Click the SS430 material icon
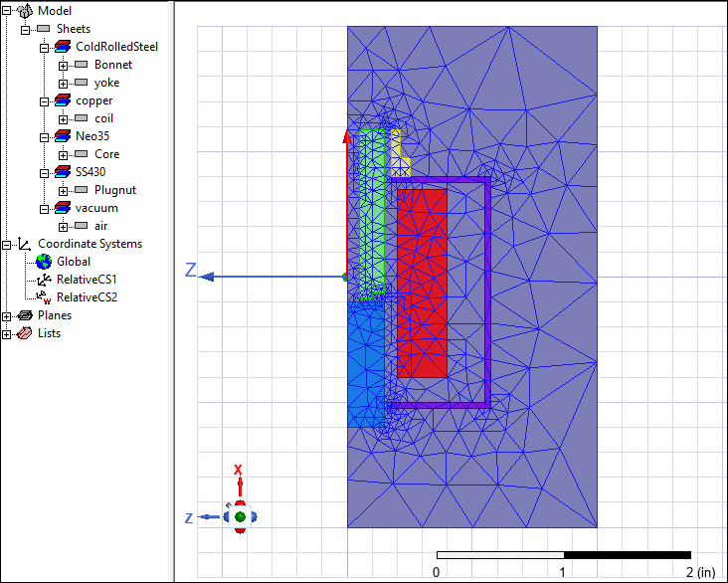This screenshot has width=728, height=583. tap(63, 172)
